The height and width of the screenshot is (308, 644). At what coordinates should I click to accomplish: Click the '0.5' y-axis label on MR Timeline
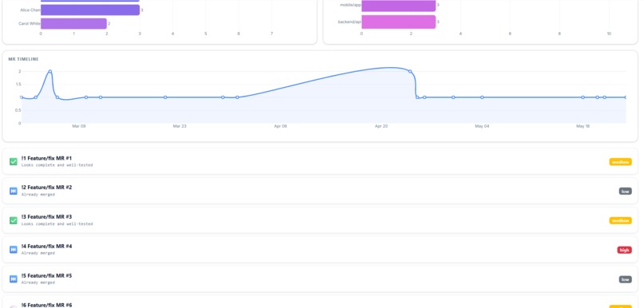pos(18,110)
